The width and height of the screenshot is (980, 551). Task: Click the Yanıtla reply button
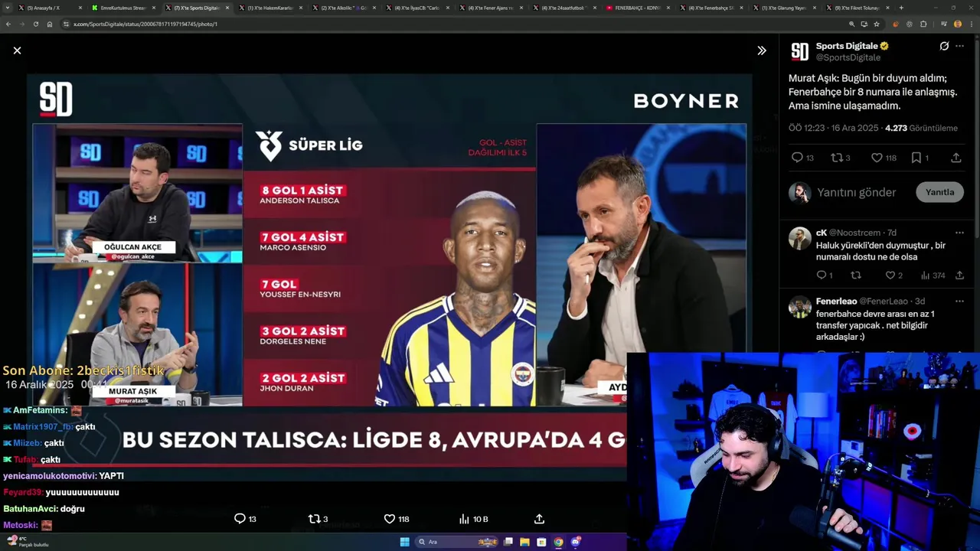(x=939, y=192)
